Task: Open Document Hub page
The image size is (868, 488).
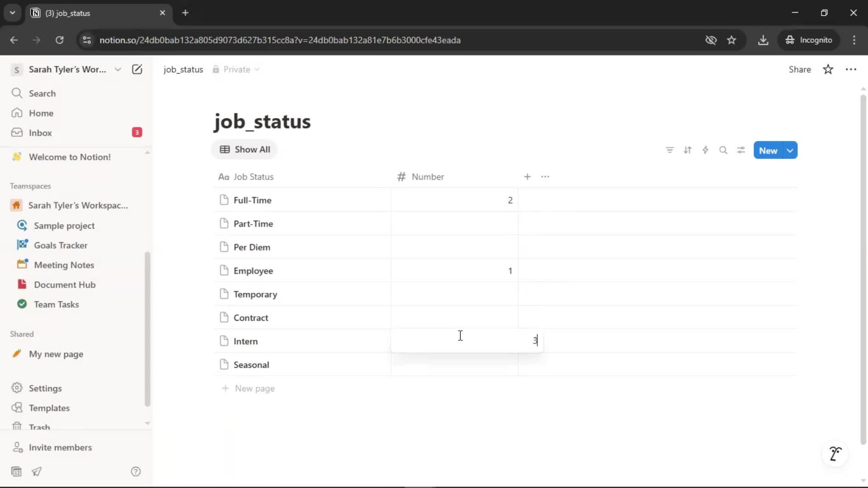Action: tap(65, 285)
